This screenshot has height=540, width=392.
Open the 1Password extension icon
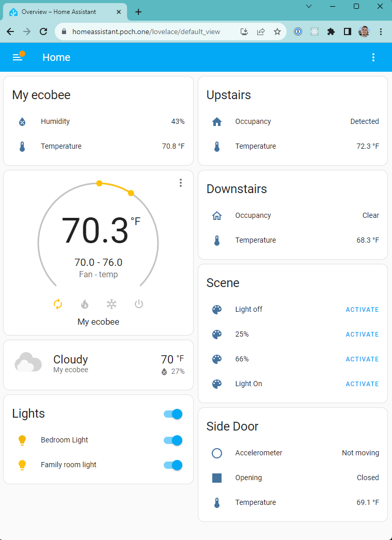[x=298, y=31]
